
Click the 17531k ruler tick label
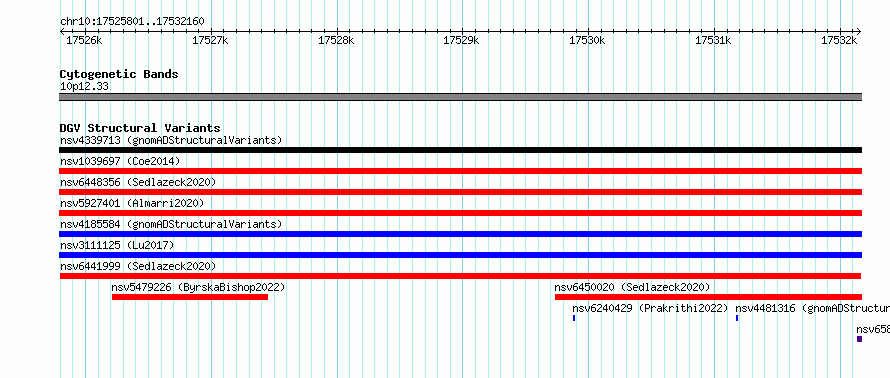click(x=713, y=40)
